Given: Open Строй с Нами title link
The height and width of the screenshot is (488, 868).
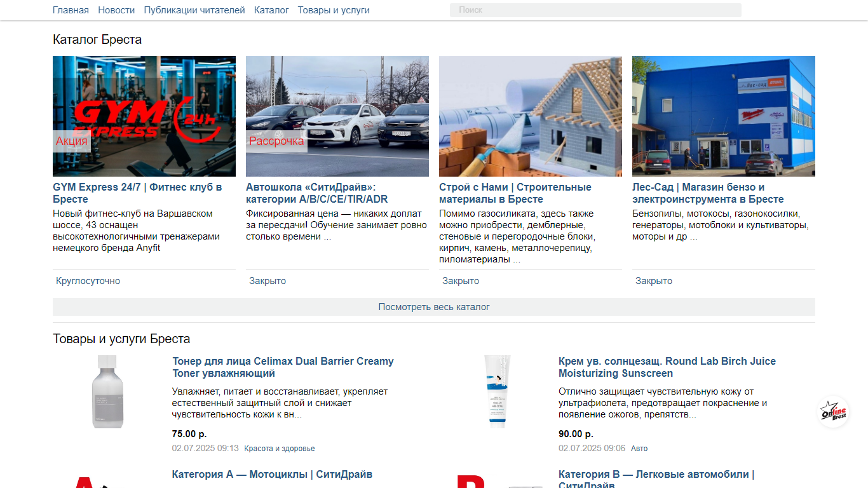Looking at the screenshot, I should coord(515,193).
